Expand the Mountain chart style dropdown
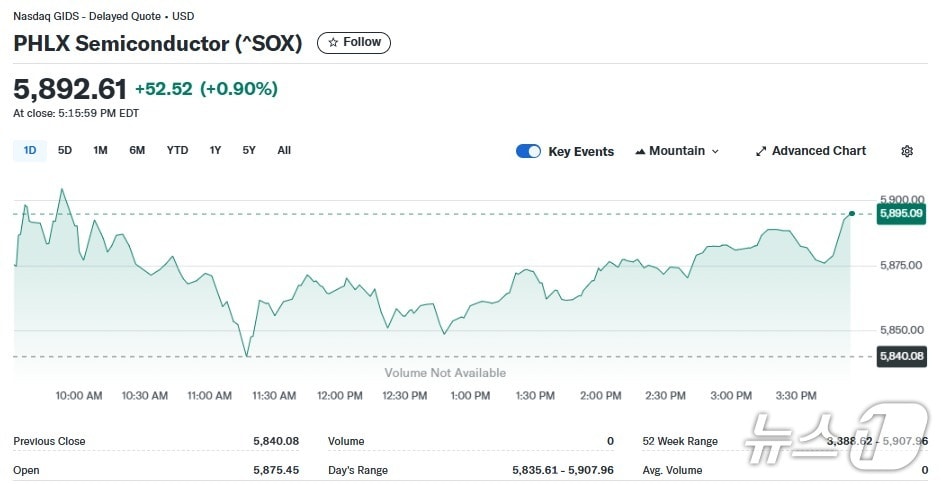942x484 pixels. [x=715, y=151]
